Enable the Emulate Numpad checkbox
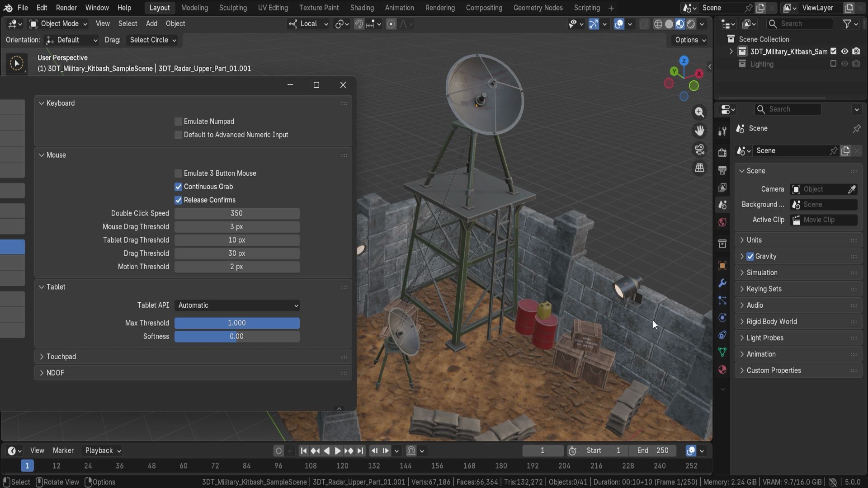This screenshot has width=868, height=488. tap(178, 122)
